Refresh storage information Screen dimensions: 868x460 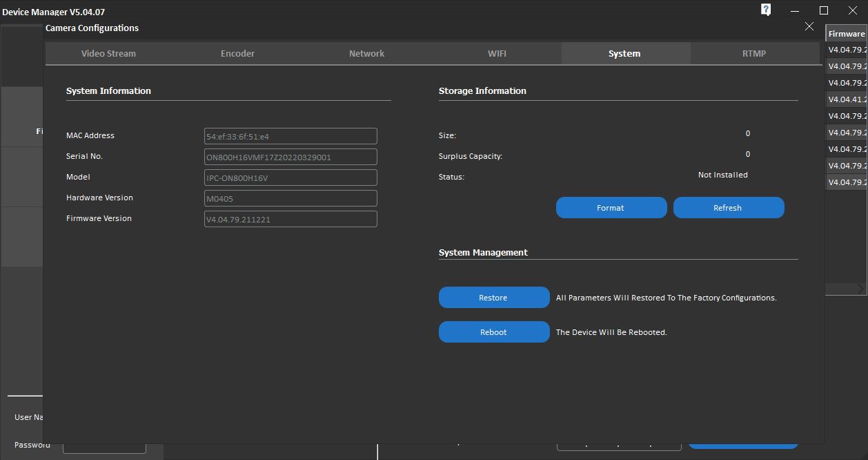point(729,207)
